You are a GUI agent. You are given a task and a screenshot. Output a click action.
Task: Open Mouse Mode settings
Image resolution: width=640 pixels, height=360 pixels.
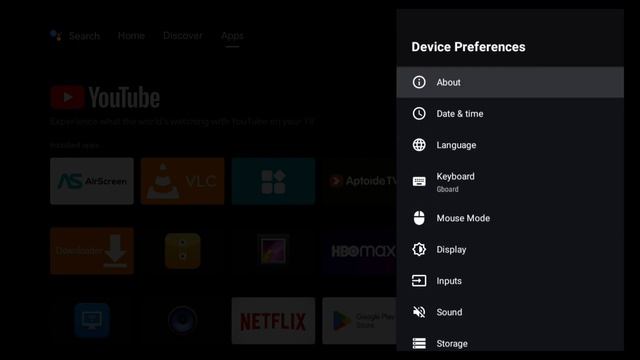point(510,218)
